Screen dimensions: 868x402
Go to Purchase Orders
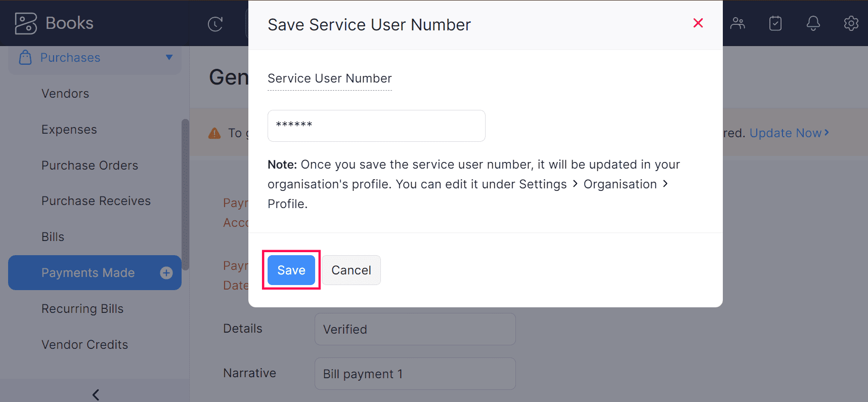tap(90, 166)
